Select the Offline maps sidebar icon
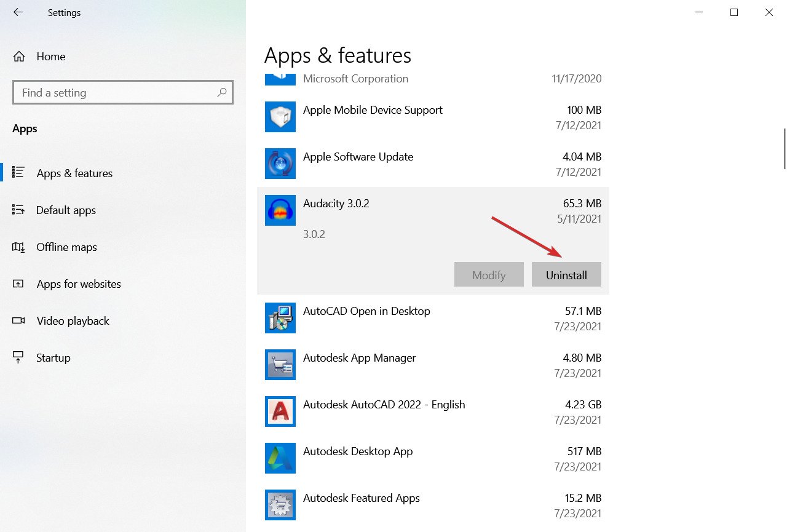This screenshot has height=532, width=787. (18, 247)
